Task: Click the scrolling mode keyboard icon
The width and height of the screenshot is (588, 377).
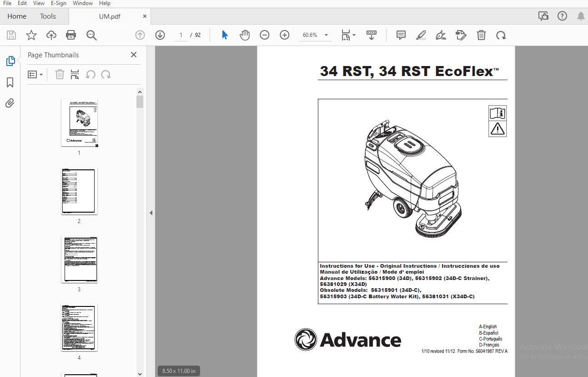Action: (372, 35)
